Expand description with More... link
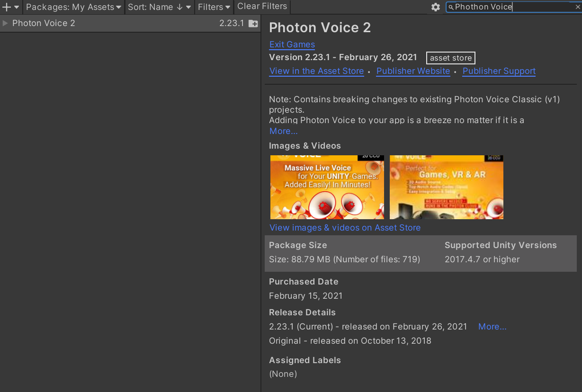This screenshot has height=392, width=582. pyautogui.click(x=283, y=131)
